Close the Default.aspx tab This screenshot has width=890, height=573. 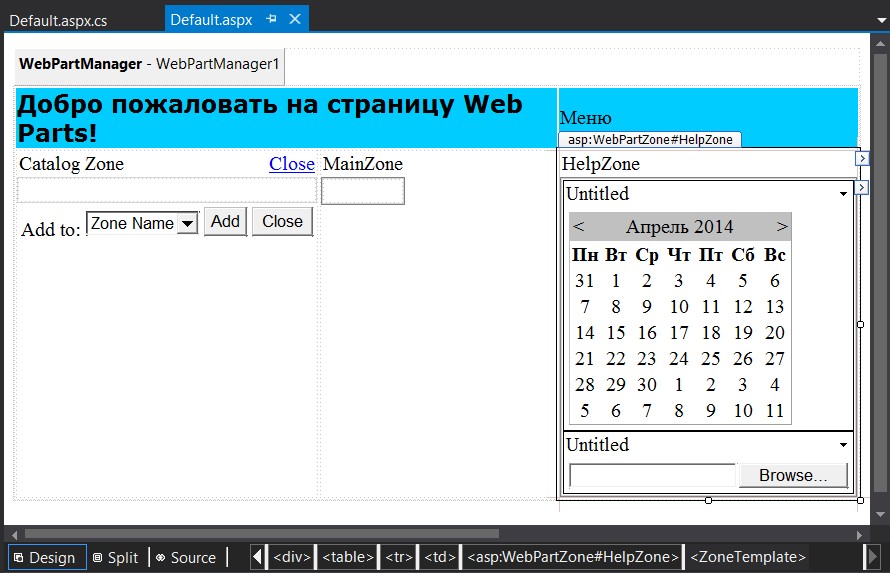click(x=295, y=19)
